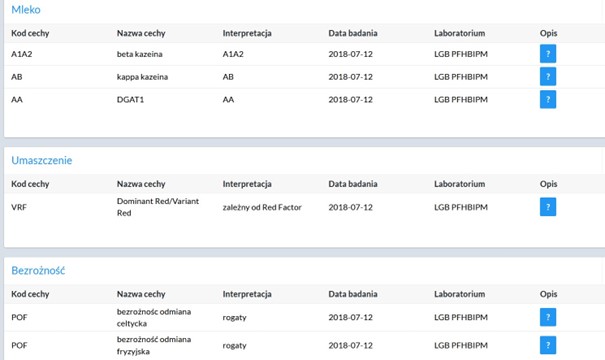This screenshot has height=360, width=605.
Task: Click help icon for kappa kazeina
Action: (548, 76)
